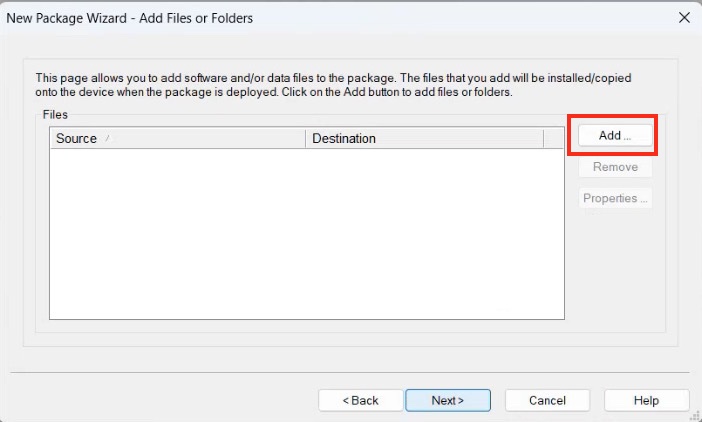702x422 pixels.
Task: Sort list by Source column header
Action: click(x=76, y=139)
